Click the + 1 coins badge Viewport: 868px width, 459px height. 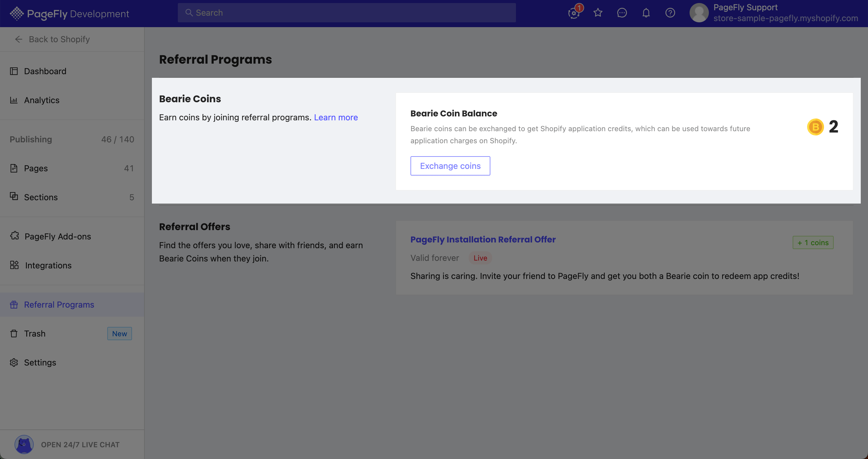[x=813, y=242]
